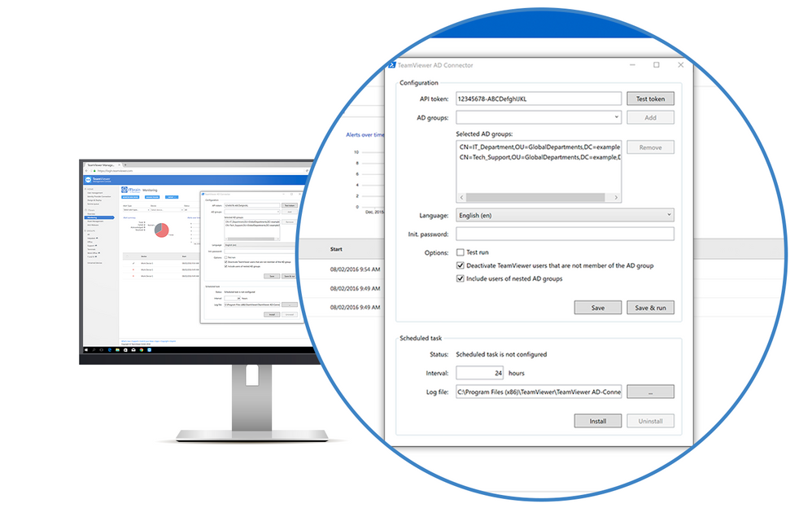Click 'Scheduled task is not configured' status text, magnified
Viewport: 812px width, 508px height.
pyautogui.click(x=500, y=355)
